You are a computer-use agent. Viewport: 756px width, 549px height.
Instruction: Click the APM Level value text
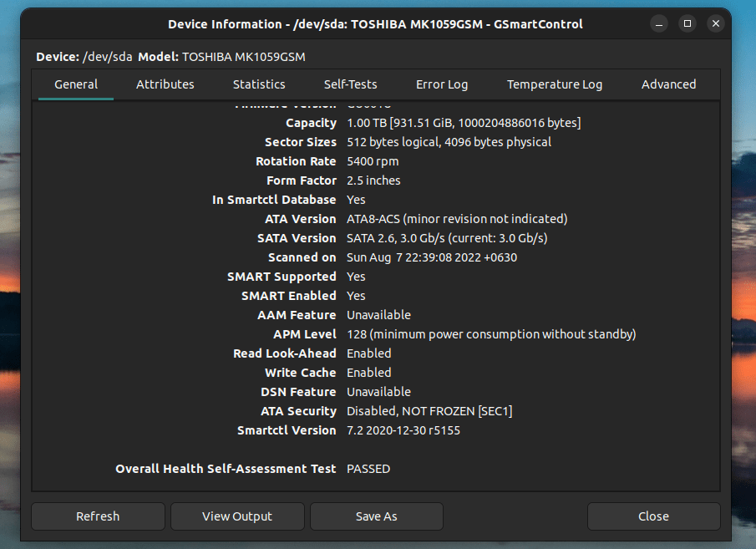491,334
